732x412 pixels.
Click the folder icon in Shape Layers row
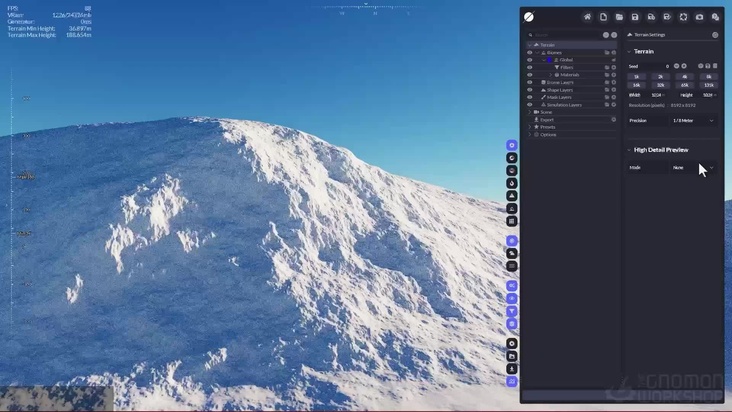(607, 90)
